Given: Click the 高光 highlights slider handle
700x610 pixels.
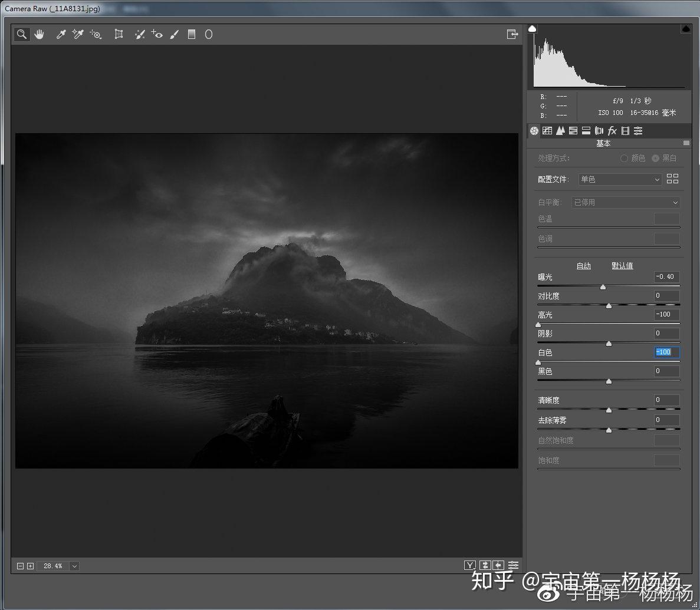Looking at the screenshot, I should pos(538,325).
